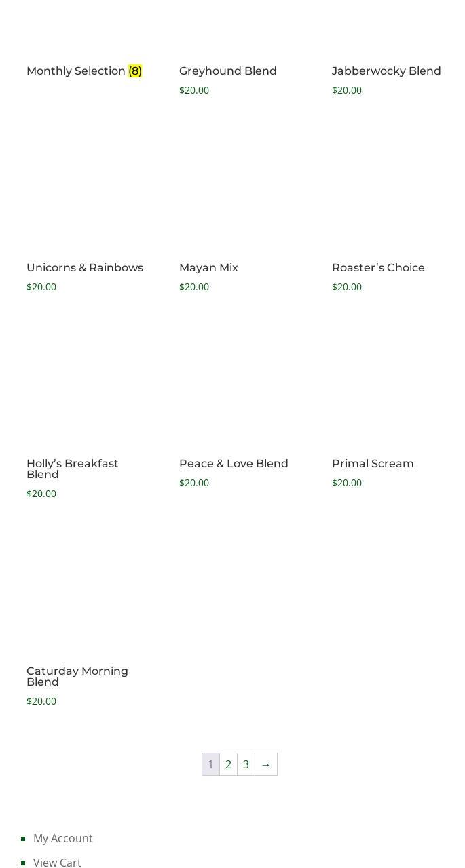Screen dimensions: 465x868
Task: Open the Monthly Selection category
Action: pos(75,71)
